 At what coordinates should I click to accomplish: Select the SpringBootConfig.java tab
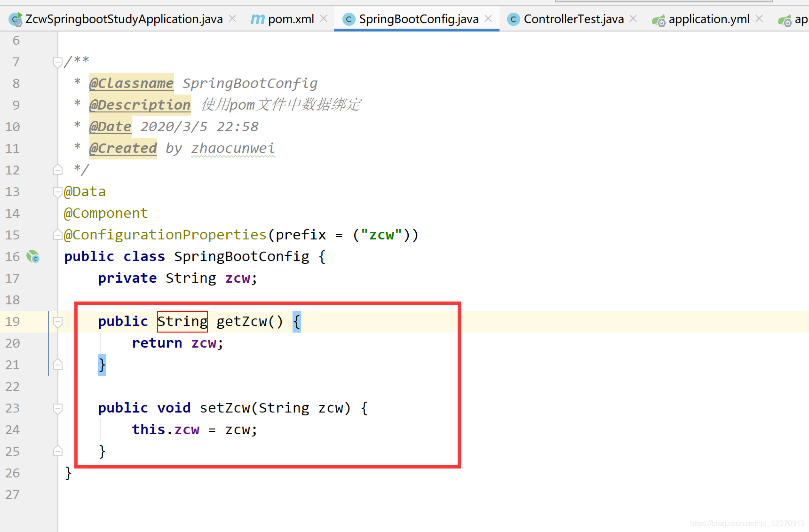pyautogui.click(x=419, y=19)
